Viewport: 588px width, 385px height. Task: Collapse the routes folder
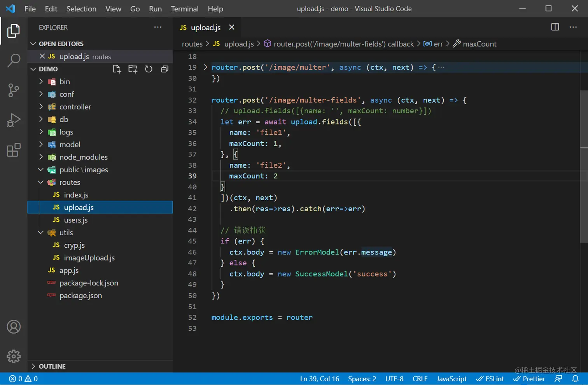41,182
